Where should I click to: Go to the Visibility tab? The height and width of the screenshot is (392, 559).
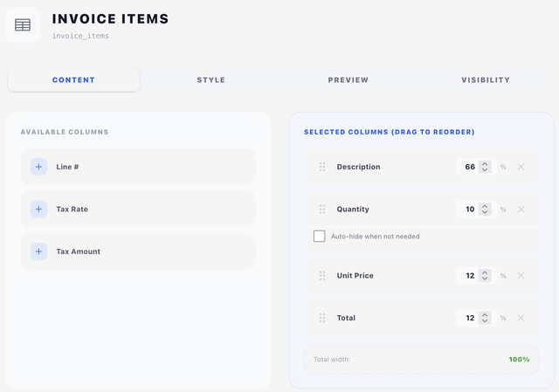[x=486, y=79]
